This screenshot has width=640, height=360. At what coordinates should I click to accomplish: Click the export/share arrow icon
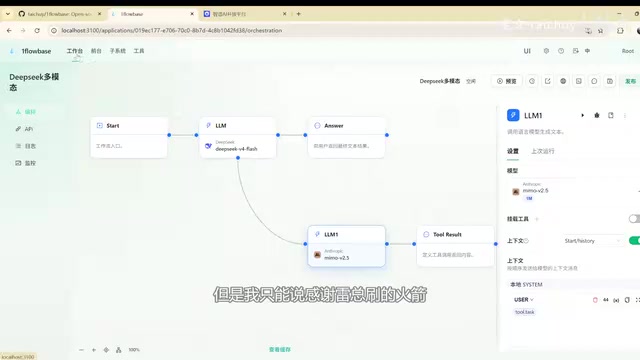tap(547, 81)
